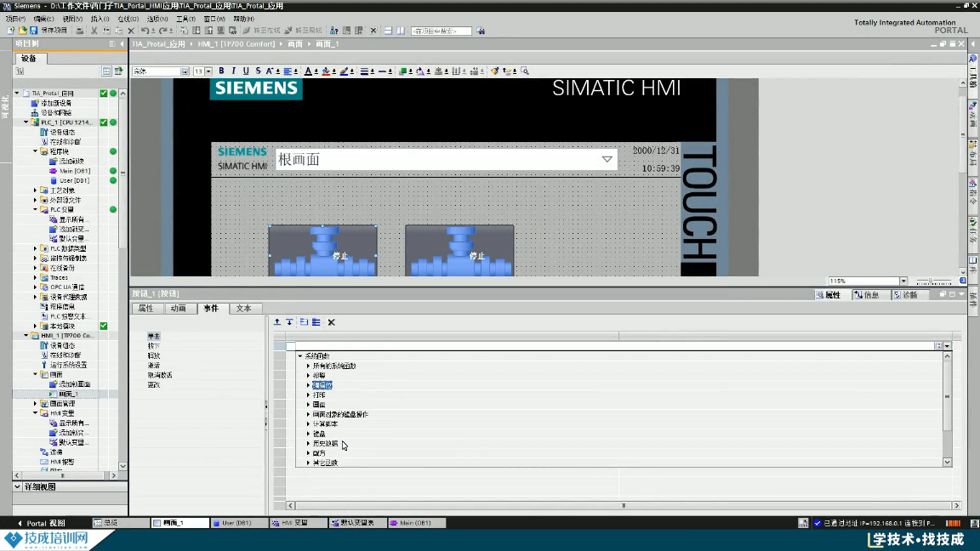Open the 插入 menu

(x=100, y=19)
